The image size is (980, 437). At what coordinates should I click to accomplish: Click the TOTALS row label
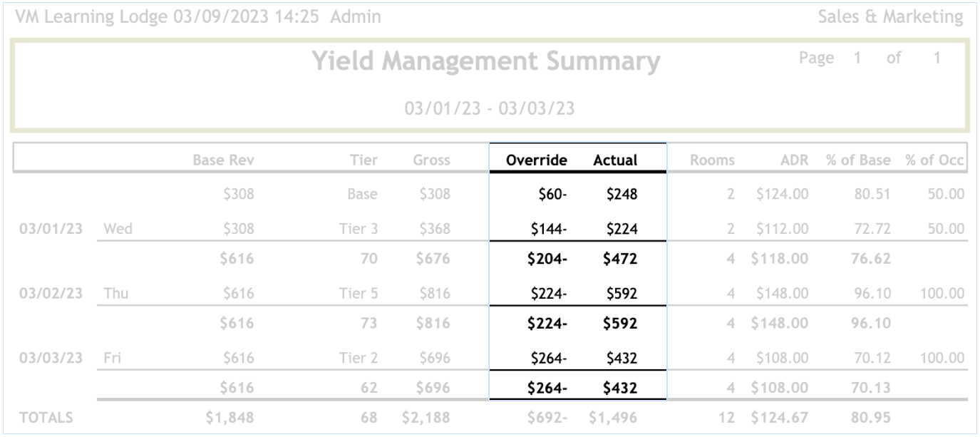[46, 418]
